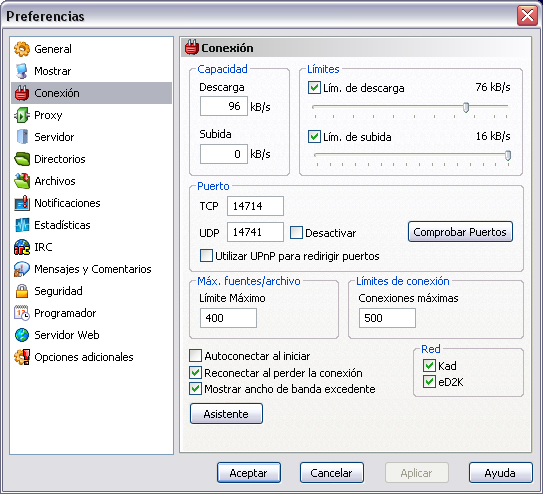This screenshot has width=543, height=494.
Task: Uncheck the Kad network checkbox
Action: (x=429, y=366)
